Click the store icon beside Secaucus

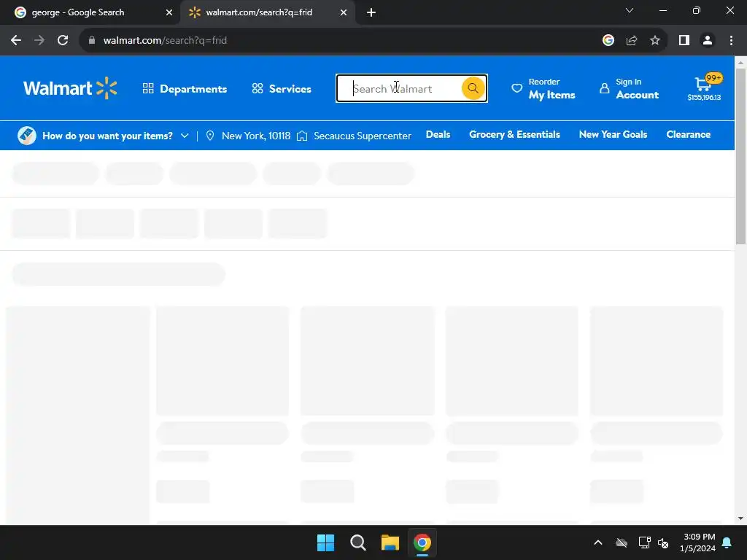(302, 136)
